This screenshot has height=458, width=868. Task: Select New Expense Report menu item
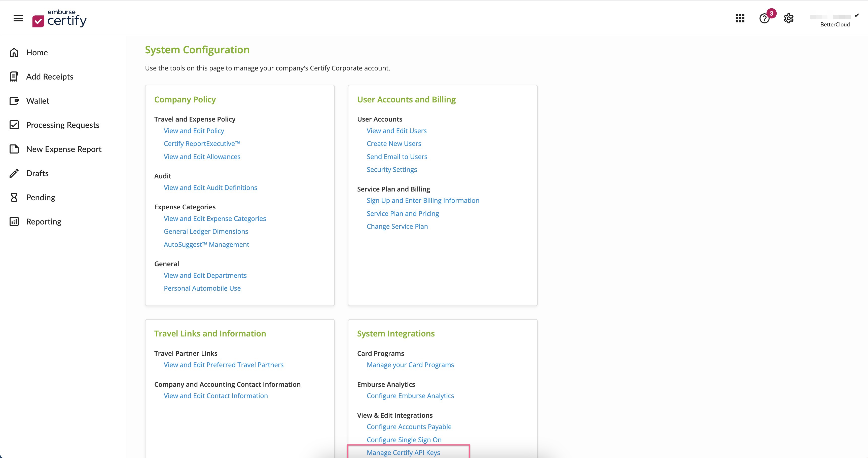click(64, 149)
